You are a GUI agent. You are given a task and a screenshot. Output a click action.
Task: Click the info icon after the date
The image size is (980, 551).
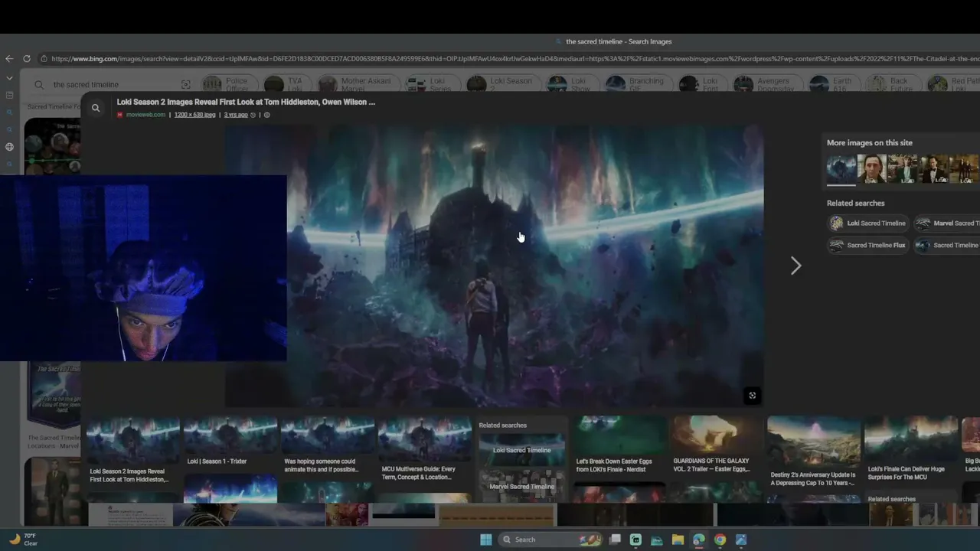pos(266,115)
